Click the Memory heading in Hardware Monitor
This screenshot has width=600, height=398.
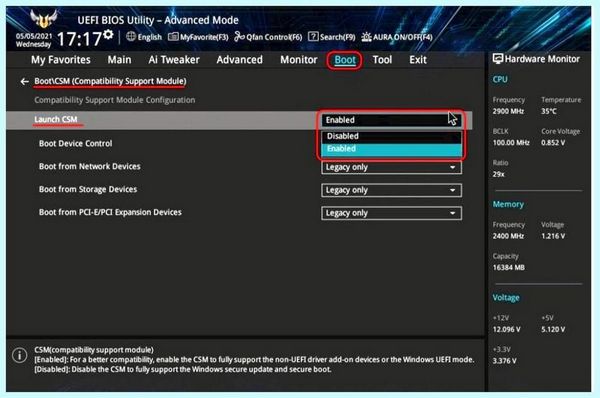point(508,204)
